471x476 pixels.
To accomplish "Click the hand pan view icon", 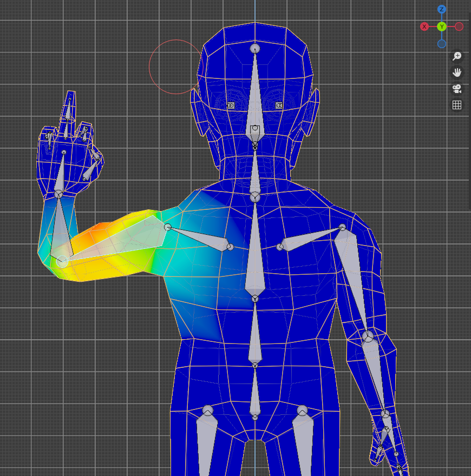I will coord(457,72).
